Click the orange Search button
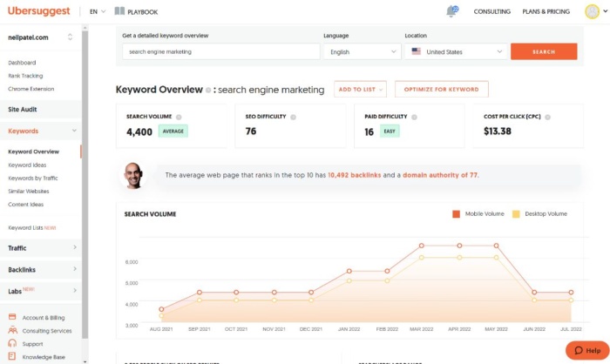This screenshot has width=610, height=364. [544, 51]
